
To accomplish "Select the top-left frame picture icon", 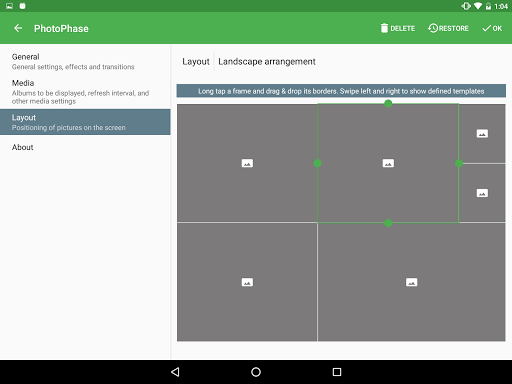I will [247, 163].
